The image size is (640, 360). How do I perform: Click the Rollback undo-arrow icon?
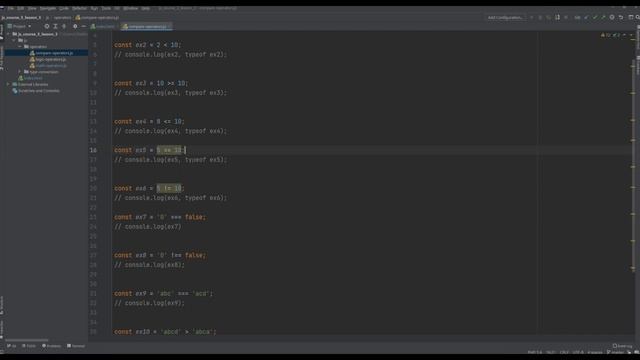coord(621,18)
